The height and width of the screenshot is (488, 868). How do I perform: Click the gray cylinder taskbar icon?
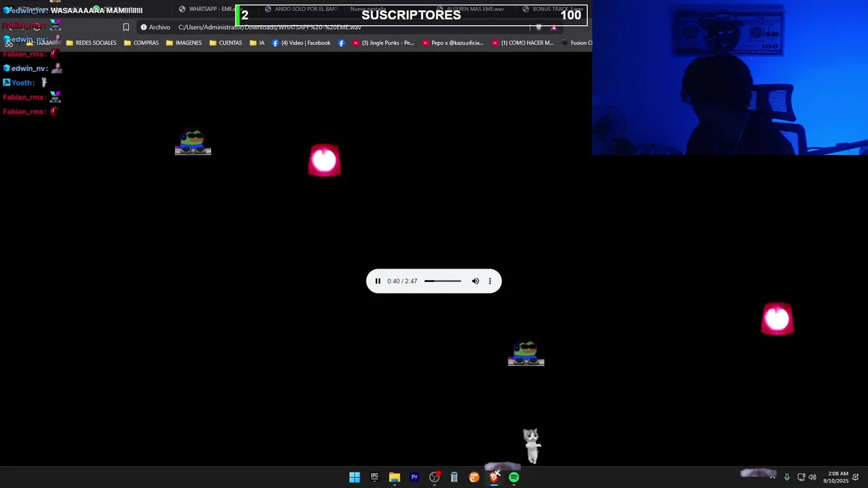(x=454, y=477)
